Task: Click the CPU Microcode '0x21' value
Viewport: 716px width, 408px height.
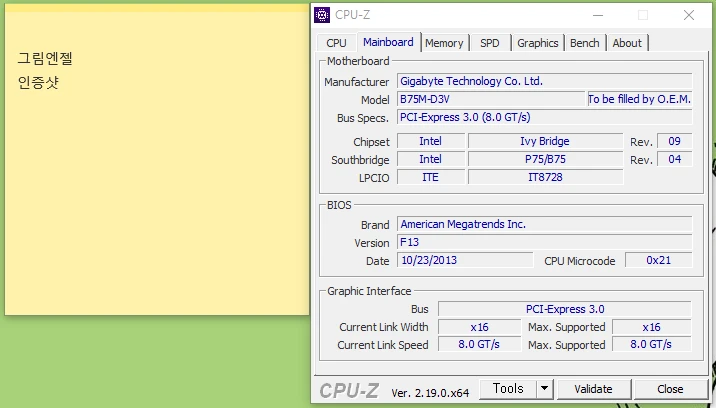Action: point(658,260)
